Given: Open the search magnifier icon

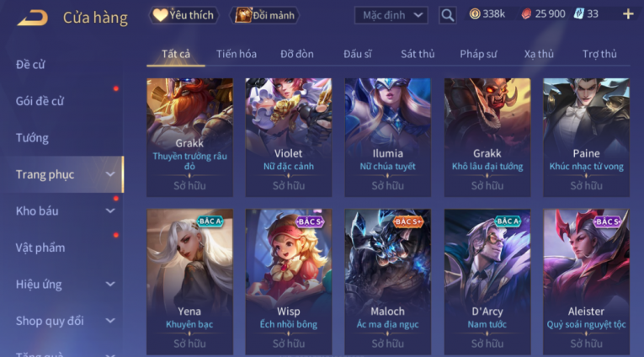Looking at the screenshot, I should point(447,16).
